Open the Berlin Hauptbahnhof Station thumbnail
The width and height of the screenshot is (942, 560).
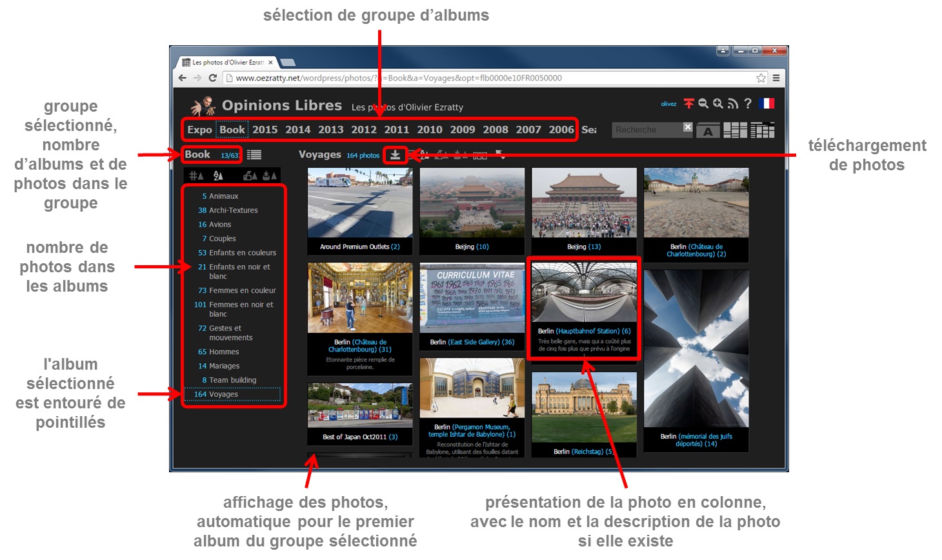(x=584, y=292)
